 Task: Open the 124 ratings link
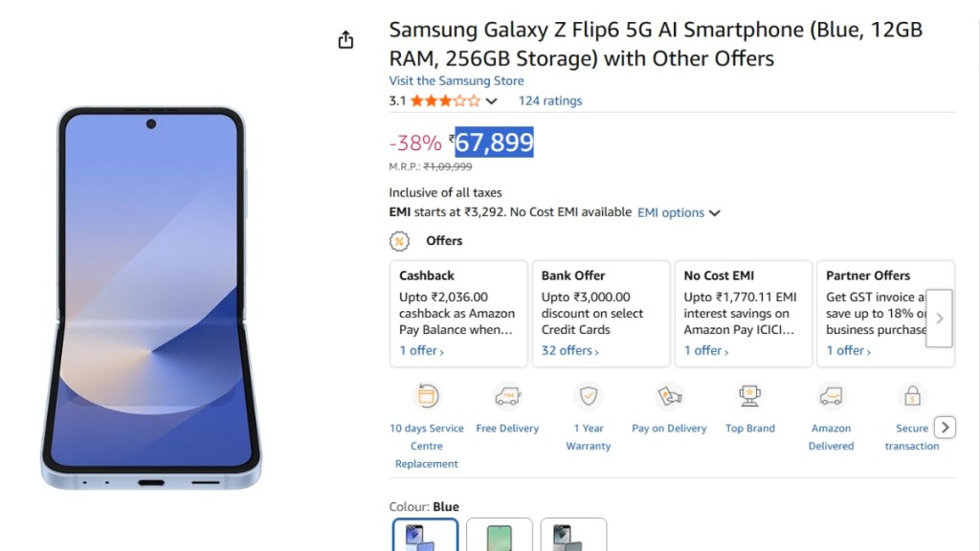click(x=549, y=100)
